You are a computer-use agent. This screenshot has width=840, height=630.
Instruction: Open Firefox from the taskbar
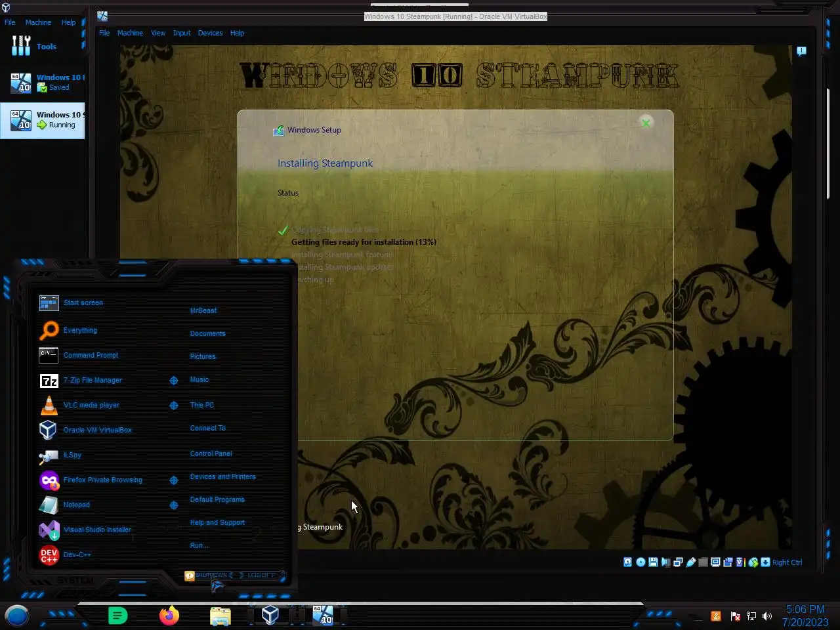pyautogui.click(x=169, y=616)
